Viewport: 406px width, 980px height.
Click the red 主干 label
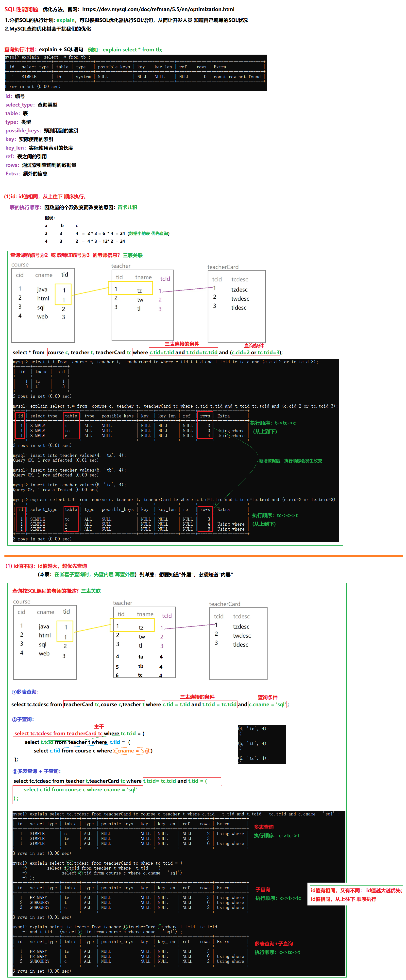99,726
